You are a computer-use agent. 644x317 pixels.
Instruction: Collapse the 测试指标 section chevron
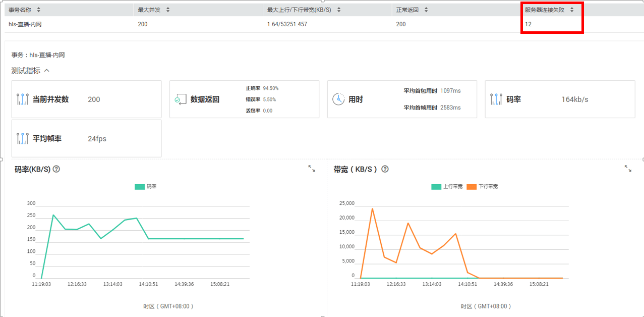(47, 71)
